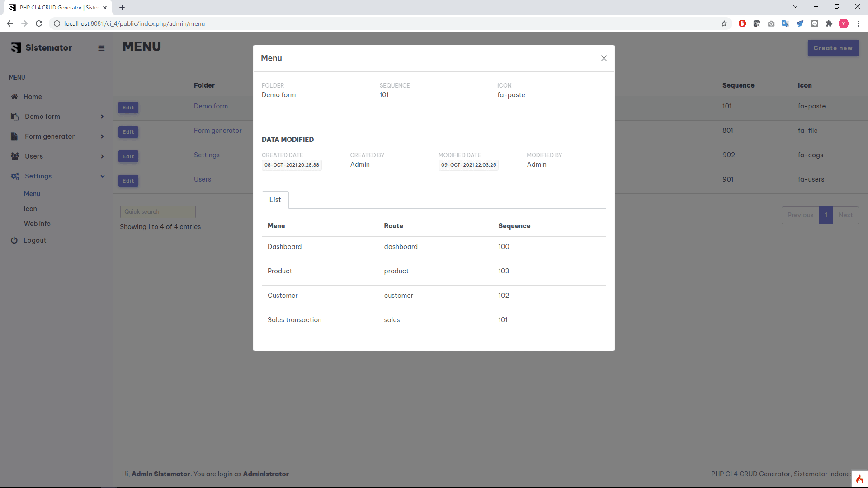Image resolution: width=868 pixels, height=488 pixels.
Task: Open the Web info submenu item
Action: 37,224
